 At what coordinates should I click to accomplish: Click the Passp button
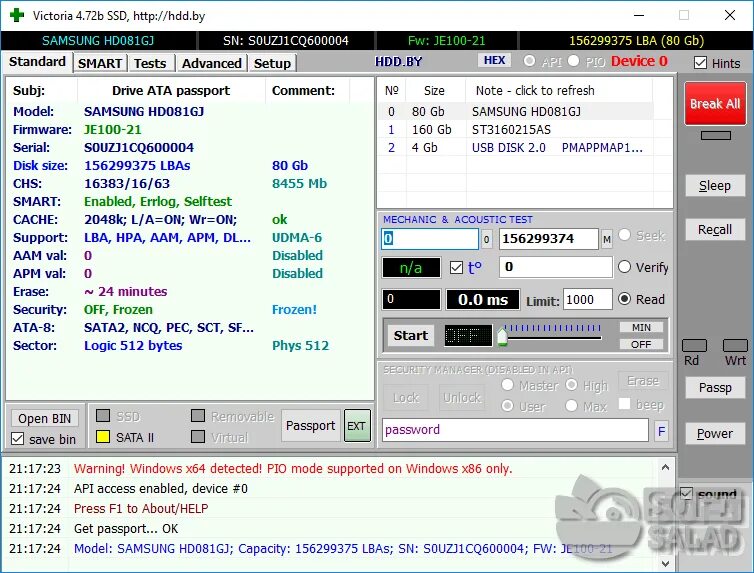click(715, 387)
